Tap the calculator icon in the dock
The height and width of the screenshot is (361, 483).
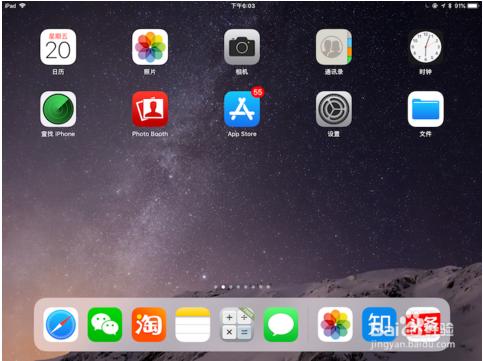coord(237,325)
